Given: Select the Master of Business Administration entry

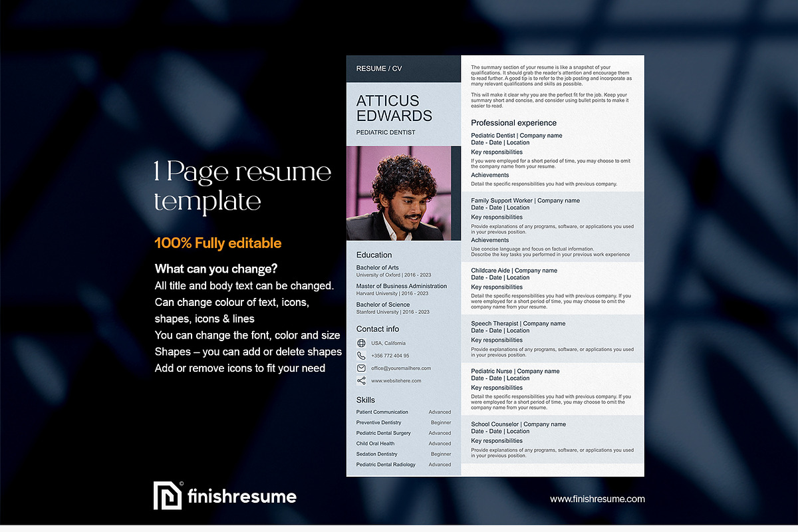Looking at the screenshot, I should 402,286.
